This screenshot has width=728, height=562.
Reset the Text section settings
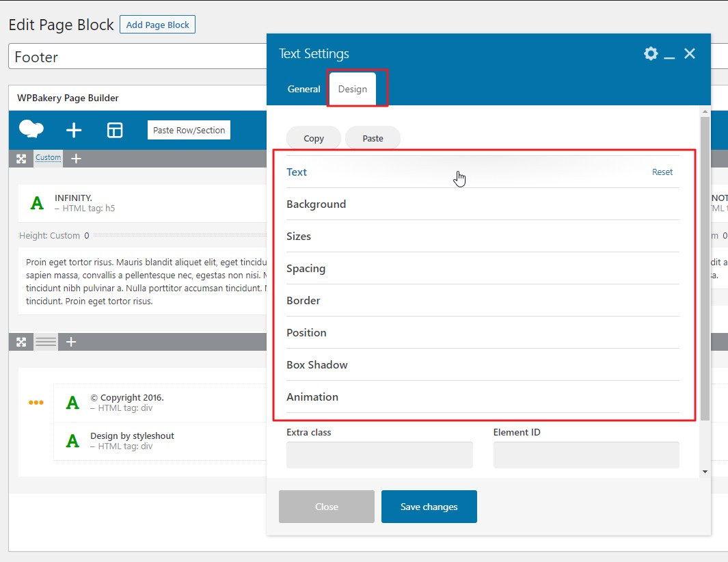[662, 172]
